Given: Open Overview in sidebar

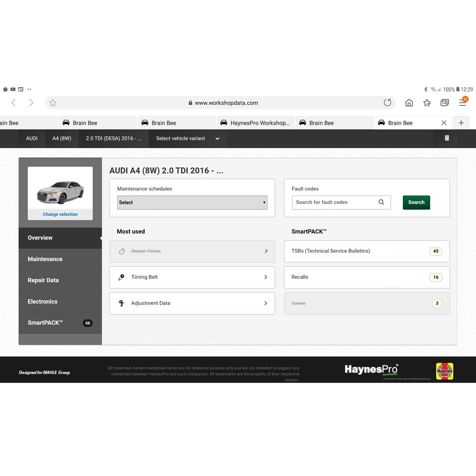Looking at the screenshot, I should coord(60,238).
